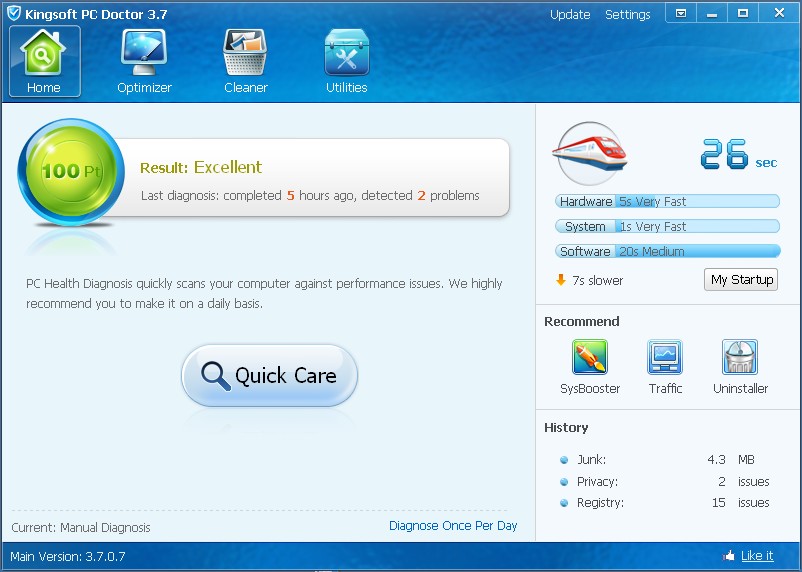Click 'Main Version: 3.7.0.7' in status bar
This screenshot has width=802, height=572.
pos(68,556)
